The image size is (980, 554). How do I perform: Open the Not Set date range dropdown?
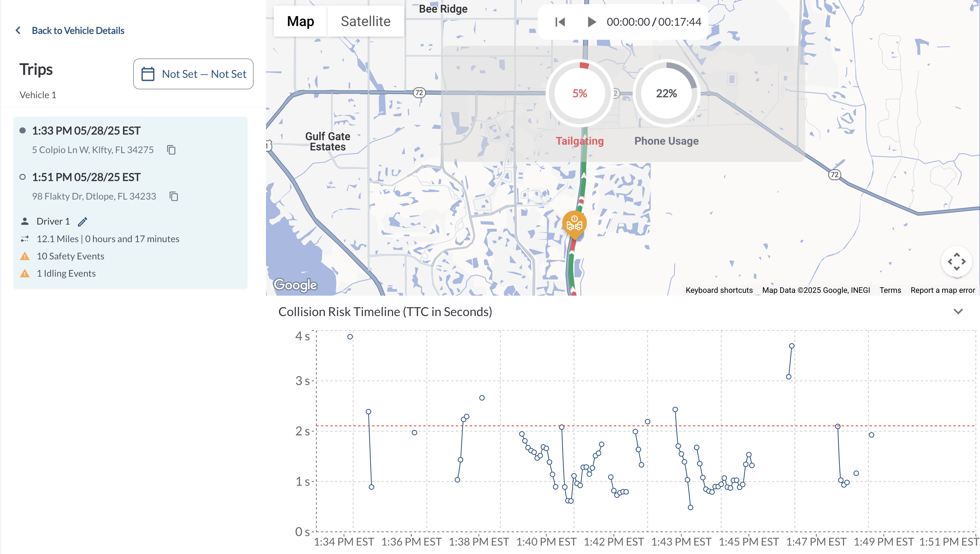204,74
